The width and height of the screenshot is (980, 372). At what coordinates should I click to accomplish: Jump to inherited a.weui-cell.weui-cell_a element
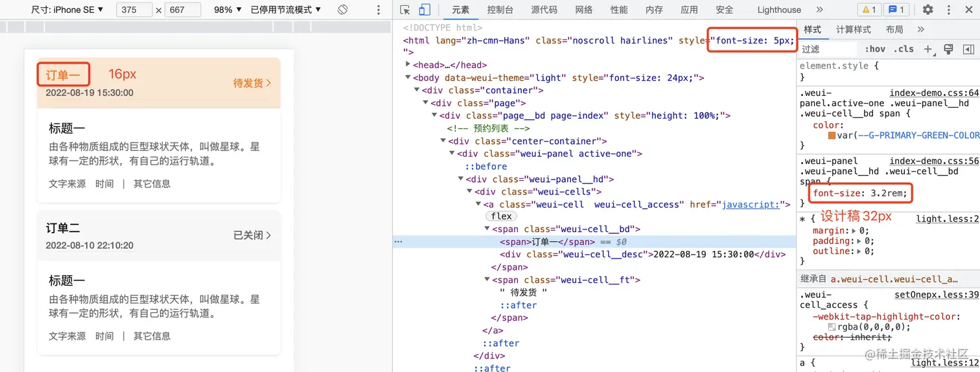point(894,279)
